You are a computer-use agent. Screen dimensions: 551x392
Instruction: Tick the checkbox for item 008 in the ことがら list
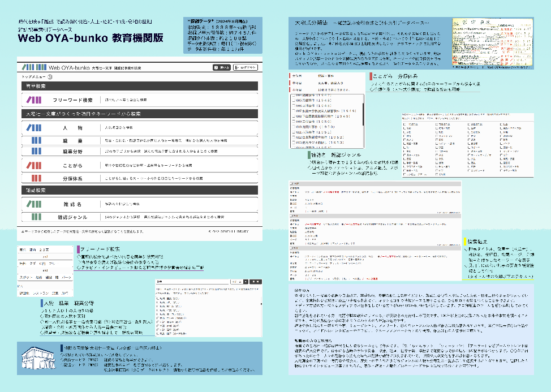294,116
